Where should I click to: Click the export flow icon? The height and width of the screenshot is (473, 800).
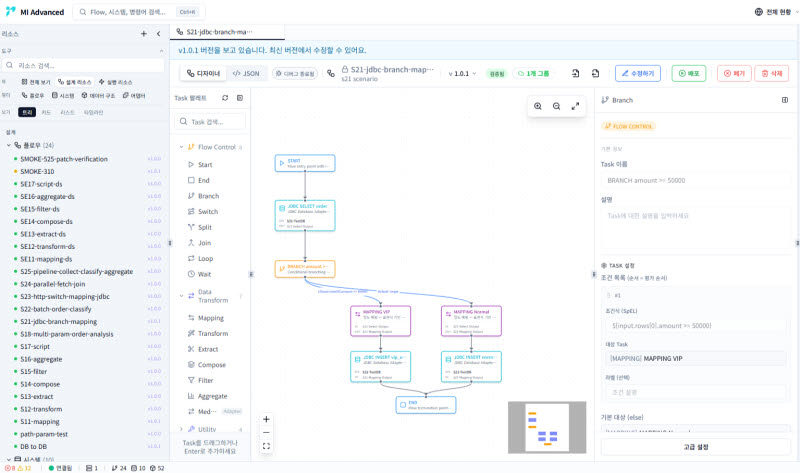point(595,73)
